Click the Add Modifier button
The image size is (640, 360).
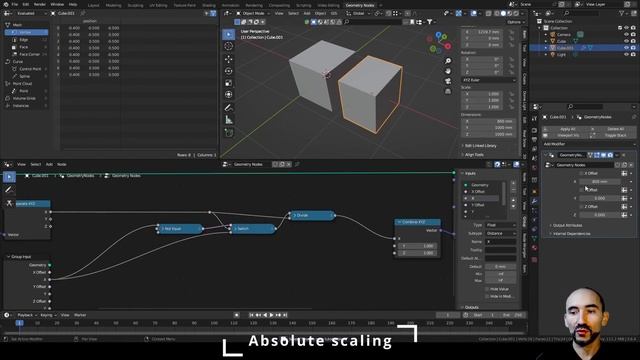point(589,144)
